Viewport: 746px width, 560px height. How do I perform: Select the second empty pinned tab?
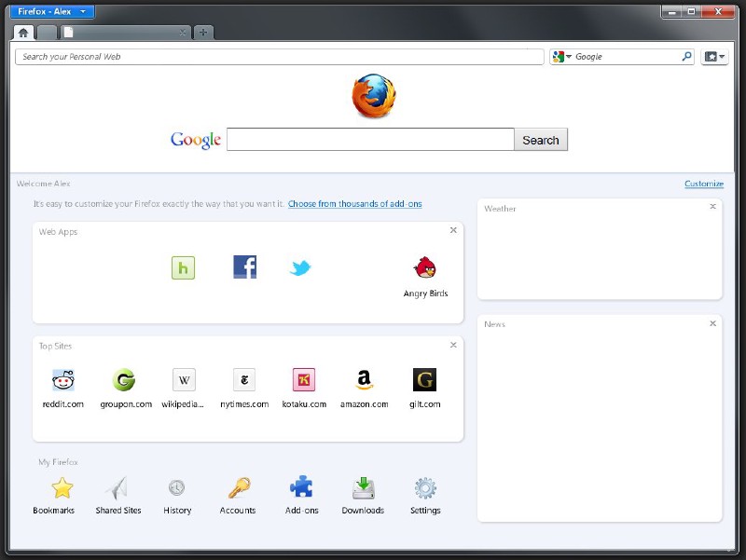pyautogui.click(x=47, y=33)
